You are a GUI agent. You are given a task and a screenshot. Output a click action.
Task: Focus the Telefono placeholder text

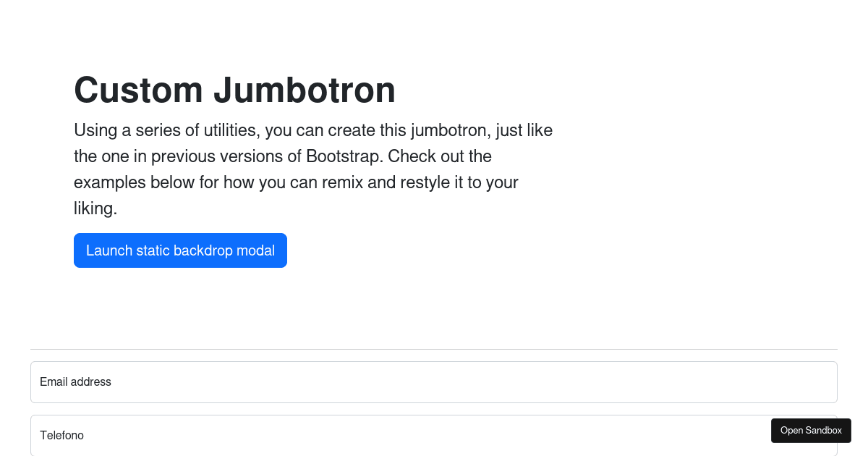pyautogui.click(x=62, y=435)
